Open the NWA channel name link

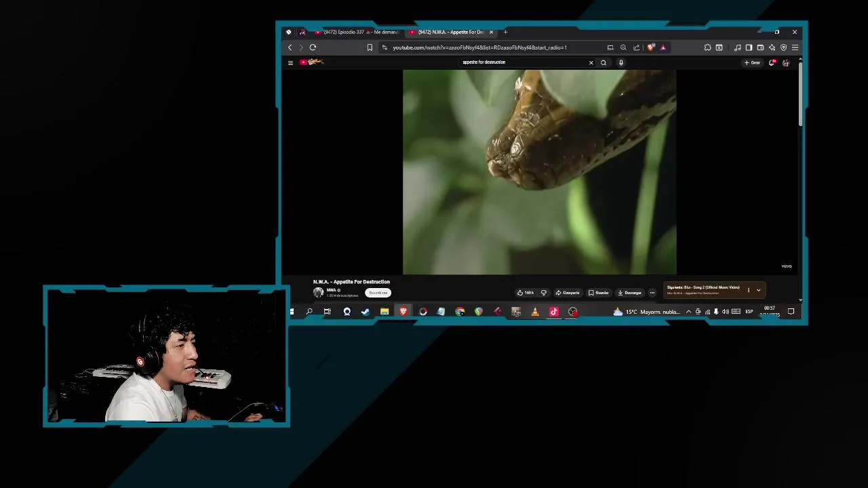332,290
